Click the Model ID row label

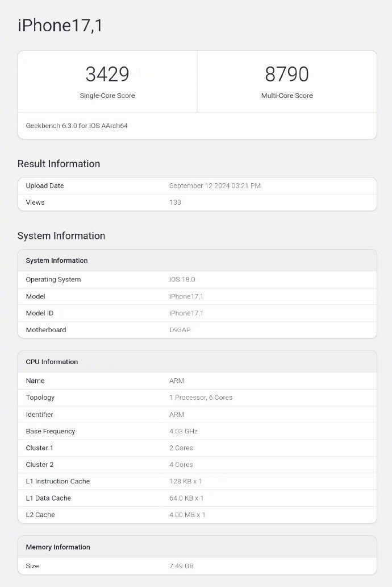coord(40,313)
